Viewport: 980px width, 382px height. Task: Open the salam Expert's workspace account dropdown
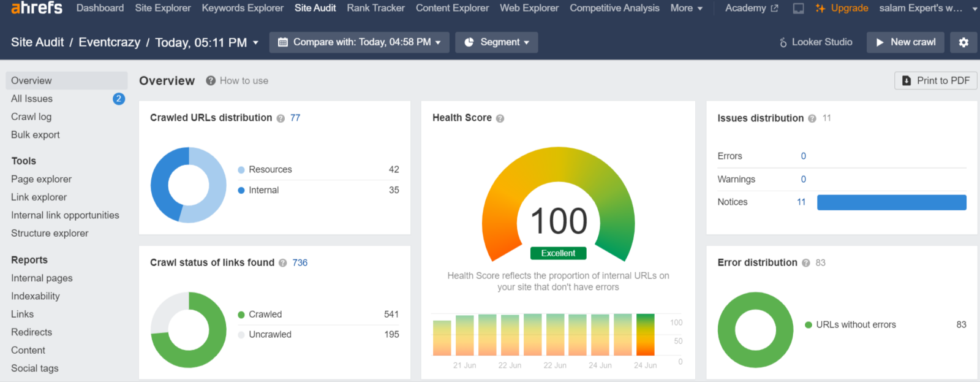pos(929,8)
